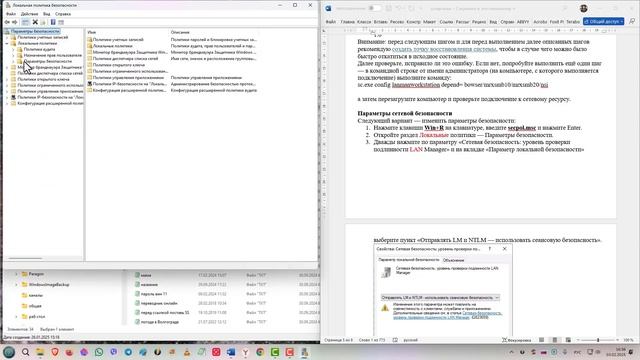Switch to web layout view icon in Word status bar

[568, 340]
